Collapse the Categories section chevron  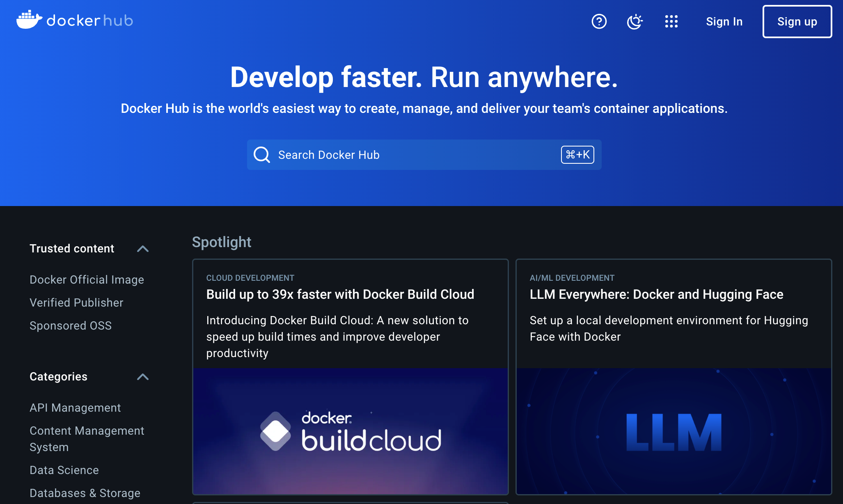[142, 377]
